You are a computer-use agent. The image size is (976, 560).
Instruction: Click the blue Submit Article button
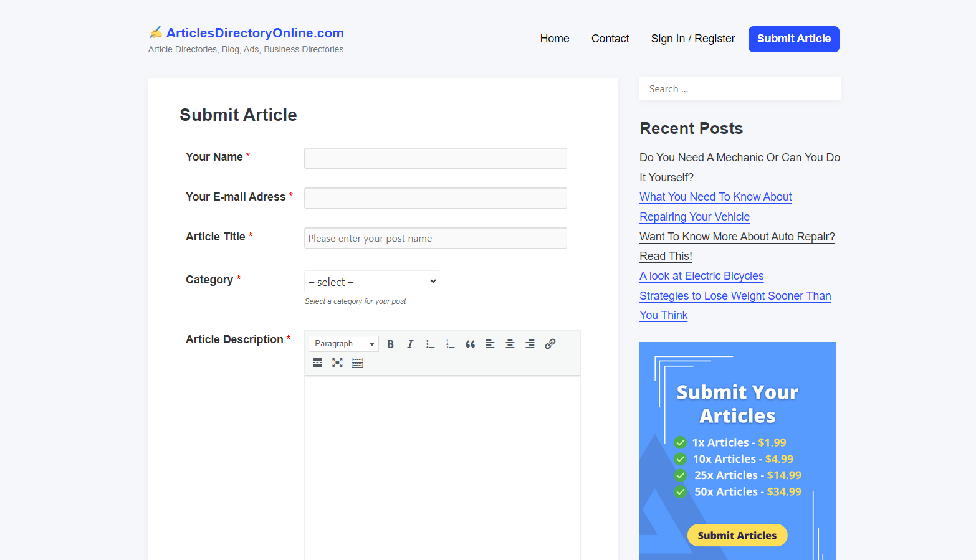point(793,39)
